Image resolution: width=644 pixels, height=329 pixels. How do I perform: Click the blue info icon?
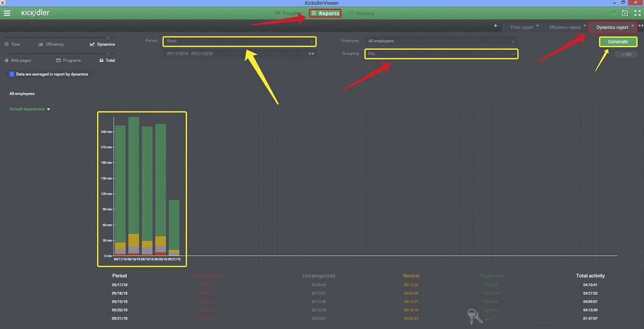pyautogui.click(x=12, y=74)
